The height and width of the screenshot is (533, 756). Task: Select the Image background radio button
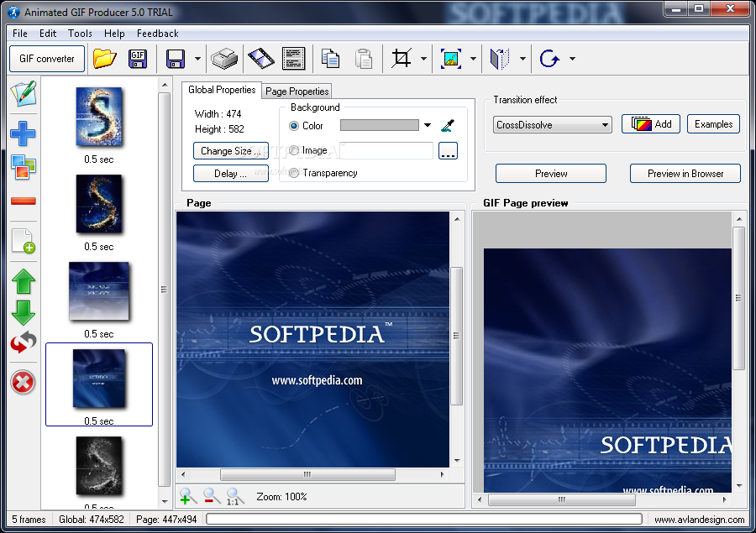[x=294, y=150]
